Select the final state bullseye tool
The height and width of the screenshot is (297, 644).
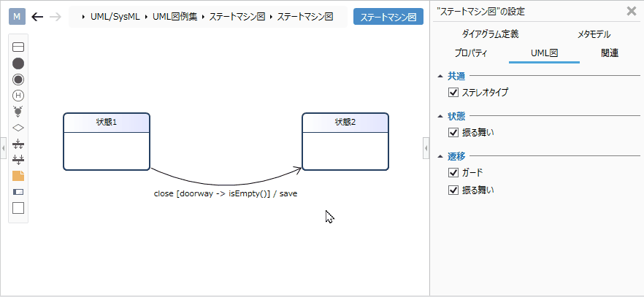pos(18,80)
